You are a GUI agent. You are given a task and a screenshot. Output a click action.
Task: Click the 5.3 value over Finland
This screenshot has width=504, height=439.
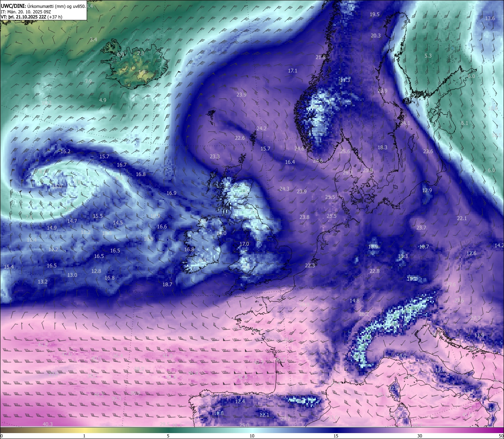click(428, 56)
